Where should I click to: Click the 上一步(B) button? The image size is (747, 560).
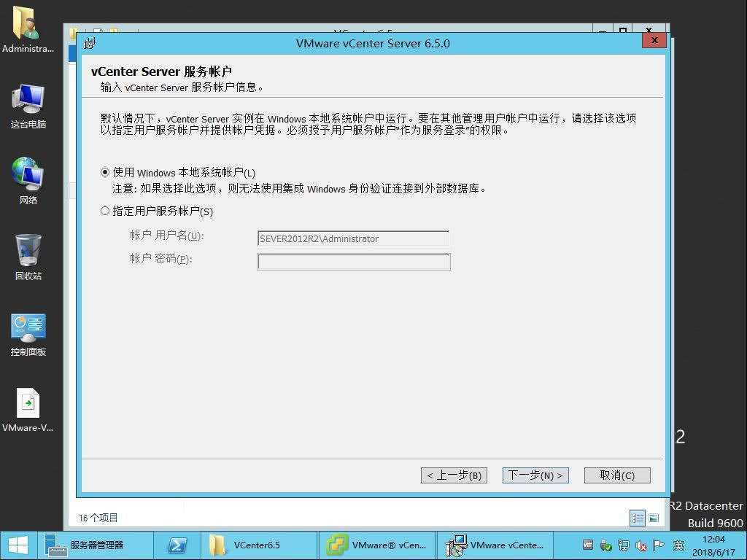pos(454,475)
